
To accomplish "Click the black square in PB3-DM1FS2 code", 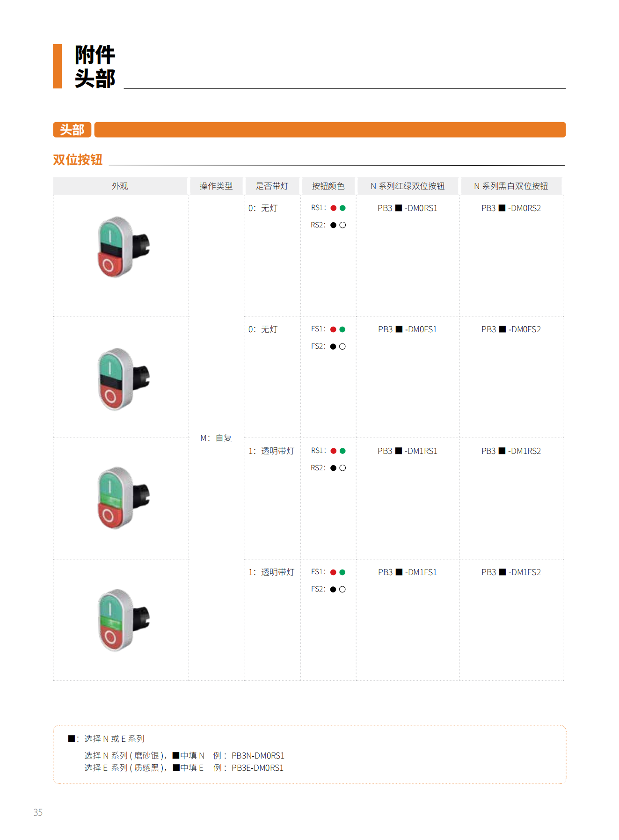I will tap(502, 572).
